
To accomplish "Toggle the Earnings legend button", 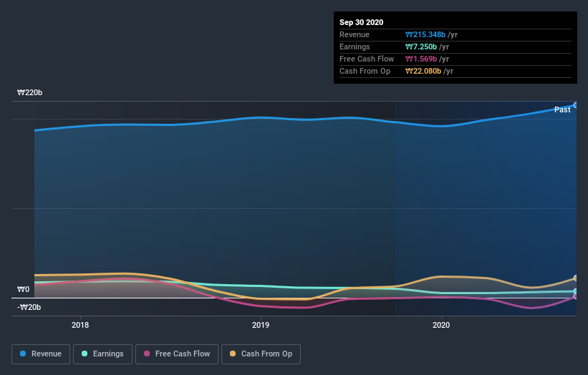I will (x=102, y=354).
